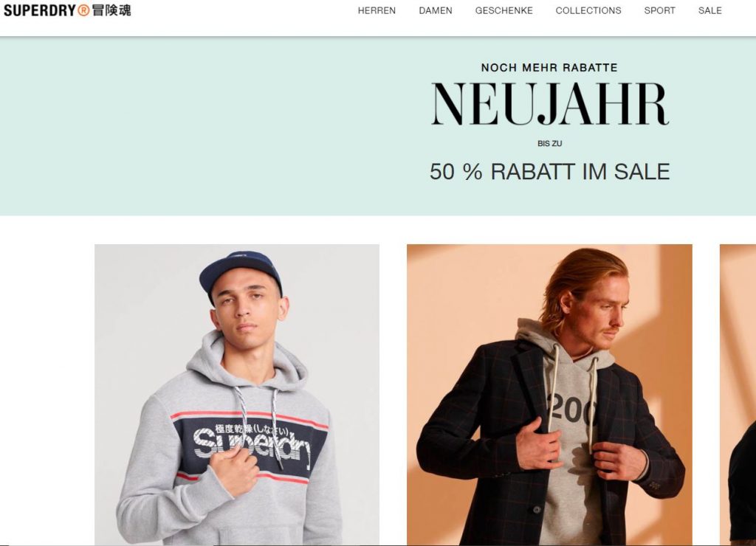This screenshot has height=546, width=756.
Task: Open the dark blazer model product image
Action: (549, 395)
